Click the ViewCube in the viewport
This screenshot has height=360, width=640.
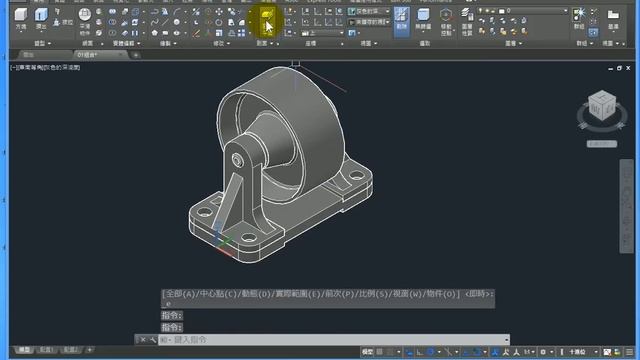(x=602, y=106)
